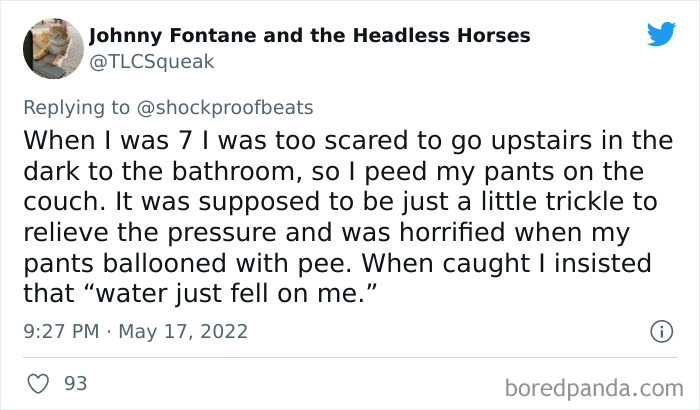Image resolution: width=700 pixels, height=410 pixels.
Task: Open Johnny Fontane and the Headless Horses profile name
Action: [x=310, y=37]
